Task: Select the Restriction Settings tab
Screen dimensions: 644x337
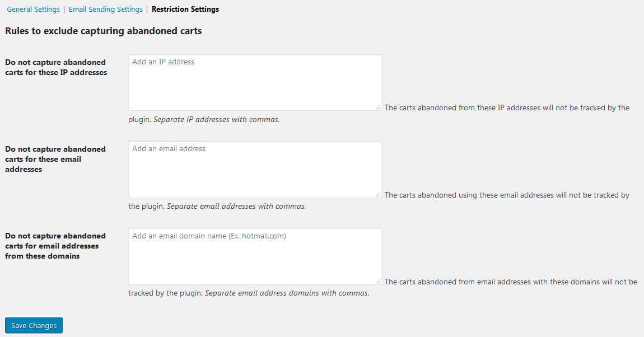Action: (185, 9)
